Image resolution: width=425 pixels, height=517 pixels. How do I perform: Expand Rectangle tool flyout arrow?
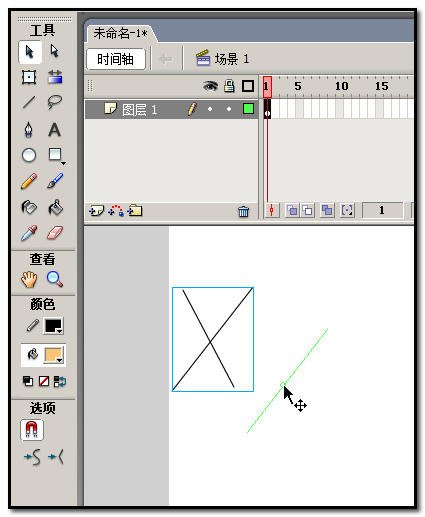tap(63, 163)
